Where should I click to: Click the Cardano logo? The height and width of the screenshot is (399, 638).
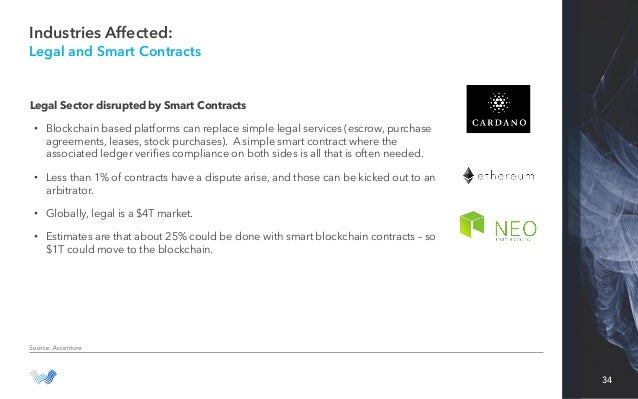498,109
